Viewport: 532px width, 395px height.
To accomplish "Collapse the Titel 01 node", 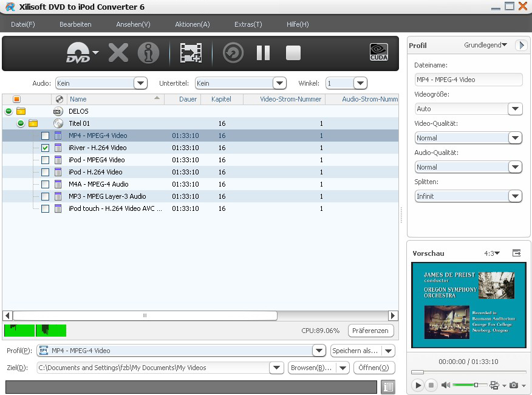I will click(21, 123).
